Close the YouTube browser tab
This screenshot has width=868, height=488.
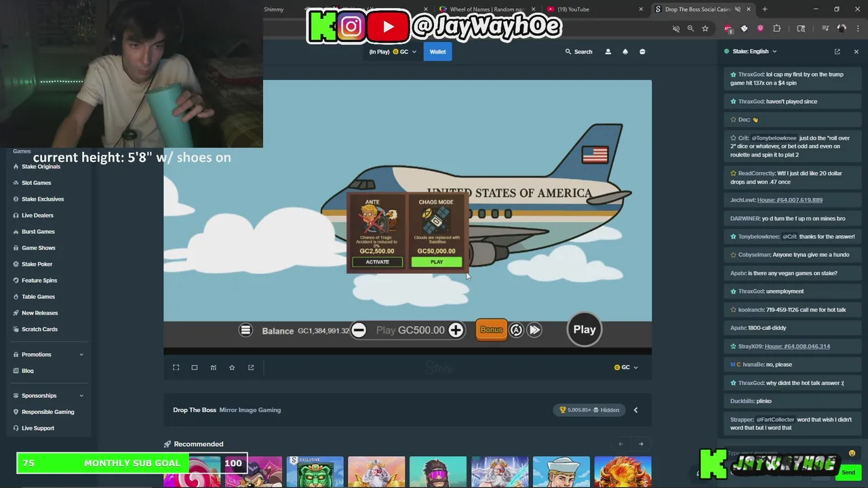pos(641,9)
